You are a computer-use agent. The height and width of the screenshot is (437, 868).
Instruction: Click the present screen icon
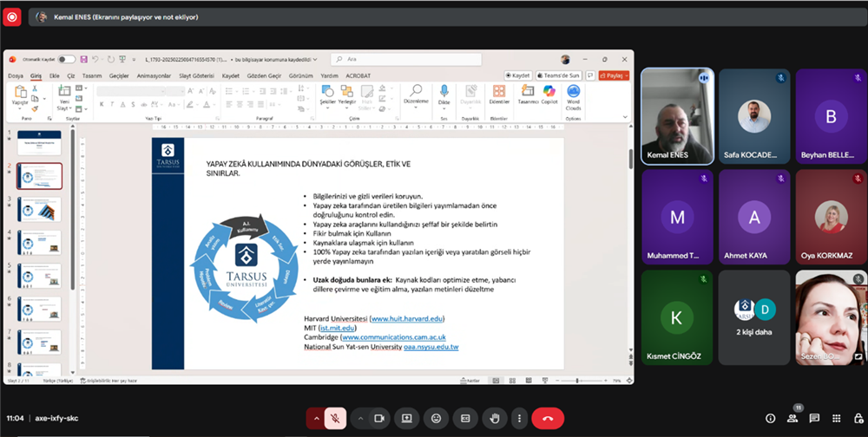point(406,418)
